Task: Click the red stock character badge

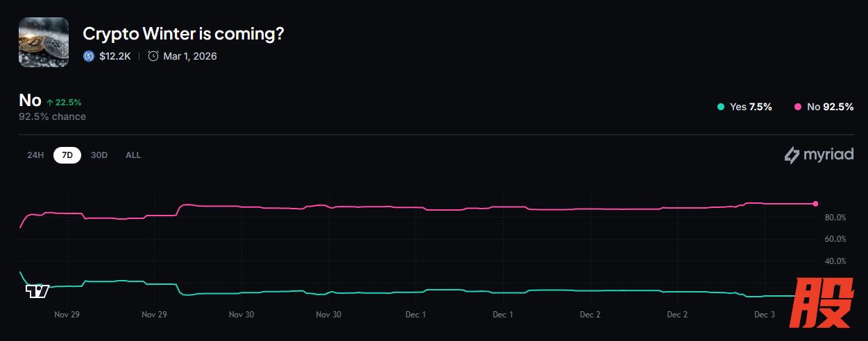Action: (x=822, y=304)
